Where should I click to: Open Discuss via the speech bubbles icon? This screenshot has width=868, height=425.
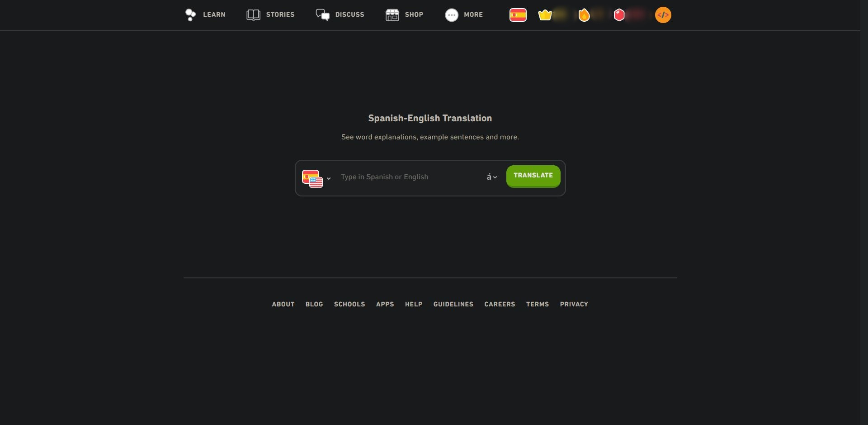pyautogui.click(x=322, y=14)
